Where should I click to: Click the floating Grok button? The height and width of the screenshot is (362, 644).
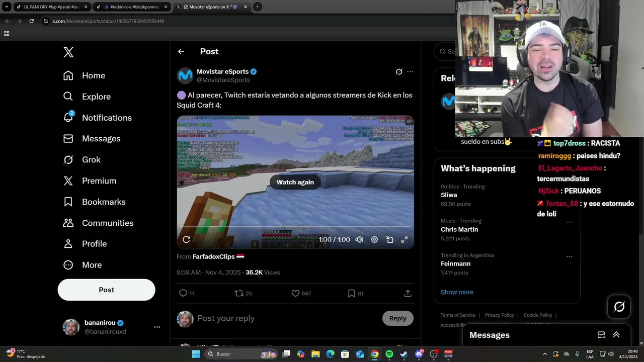619,307
